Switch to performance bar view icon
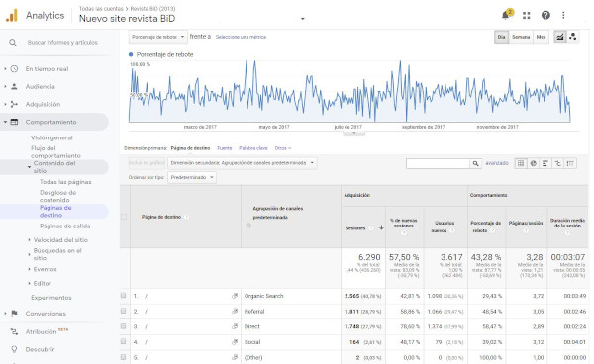Image resolution: width=594 pixels, height=364 pixels. (545, 163)
